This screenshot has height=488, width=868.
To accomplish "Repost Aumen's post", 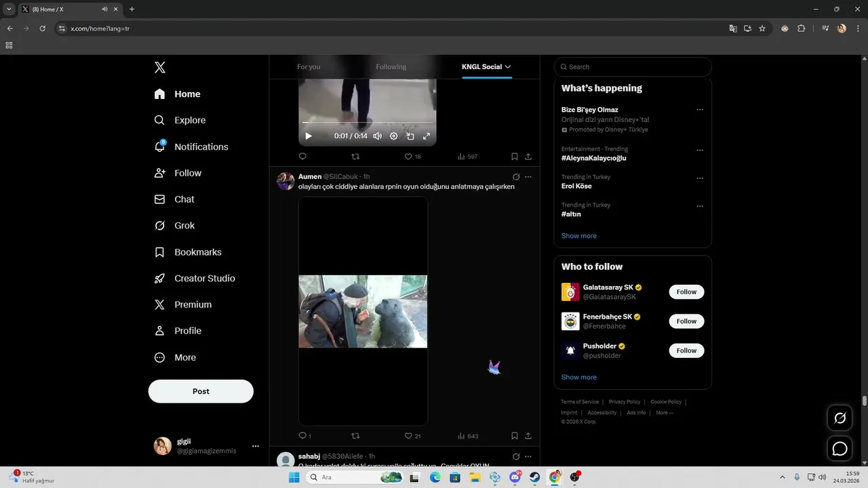I will pos(355,436).
